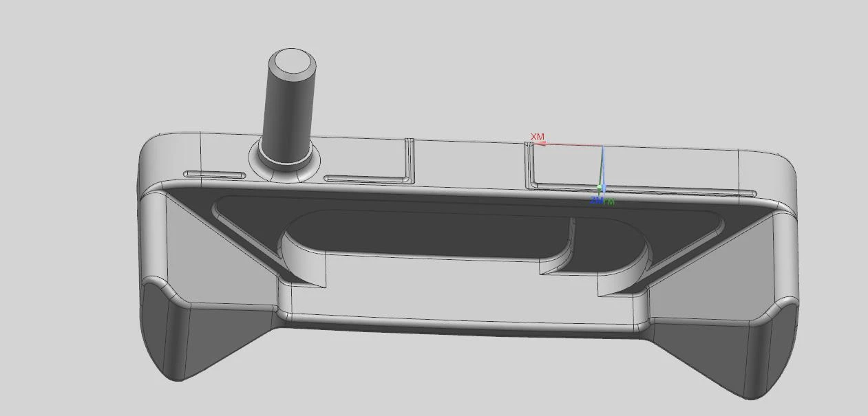Select the cylindrical post on the model
This screenshot has height=416, width=868.
click(x=290, y=109)
